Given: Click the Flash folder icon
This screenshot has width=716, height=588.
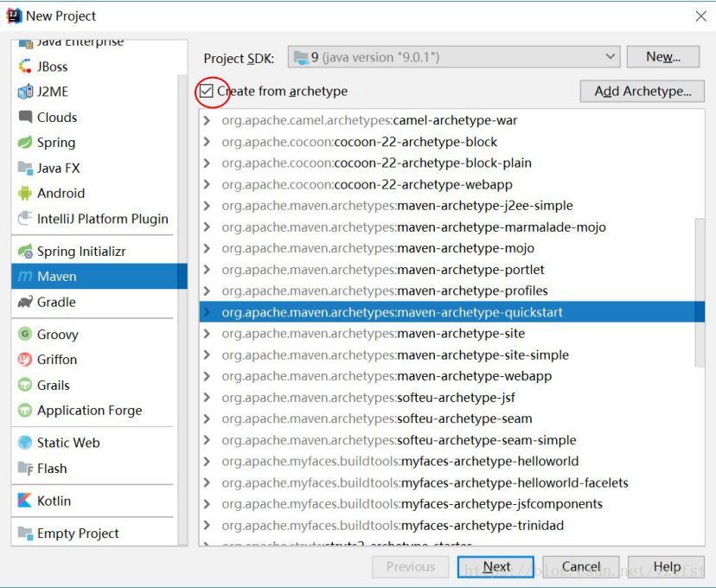Looking at the screenshot, I should pos(25,468).
